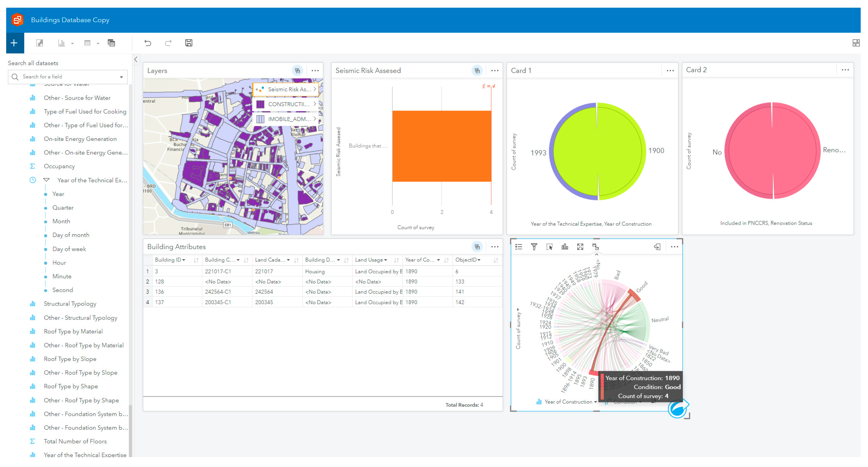Expand the Seismic Risk As... layer options

[314, 89]
